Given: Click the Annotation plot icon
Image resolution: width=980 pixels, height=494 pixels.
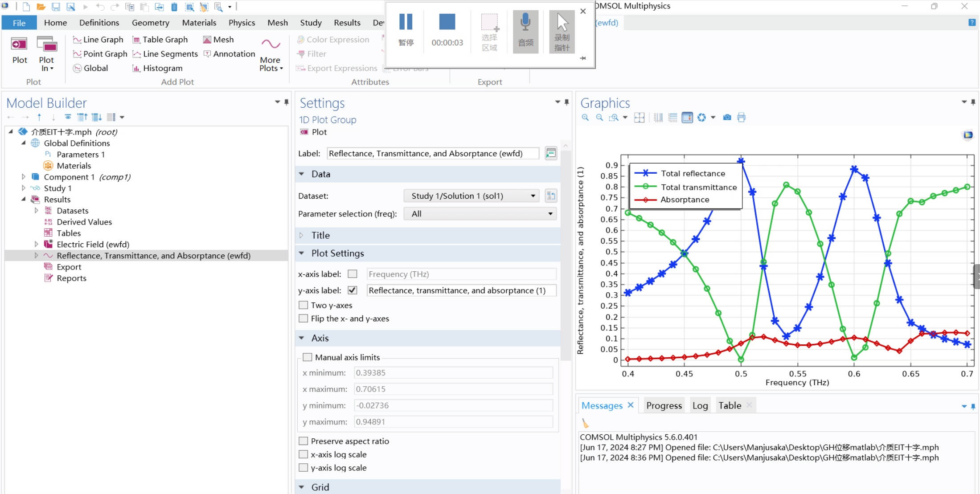Looking at the screenshot, I should [229, 54].
